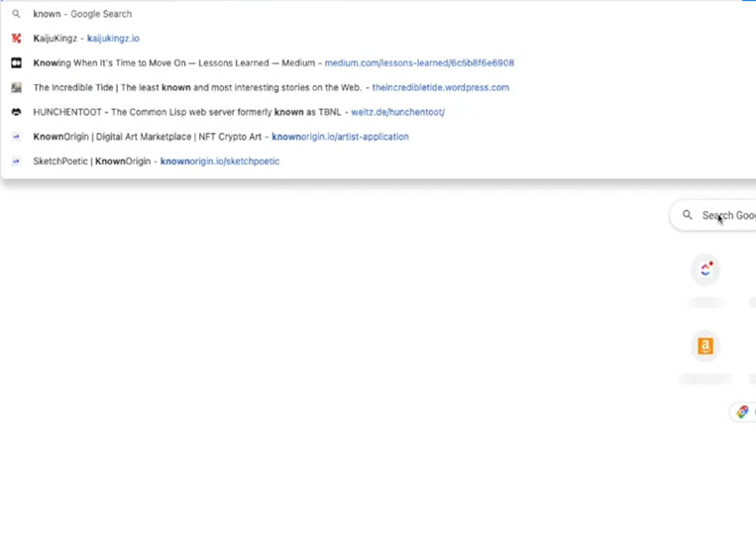
Task: Click the magnifier icon in the Google search box
Action: 688,215
